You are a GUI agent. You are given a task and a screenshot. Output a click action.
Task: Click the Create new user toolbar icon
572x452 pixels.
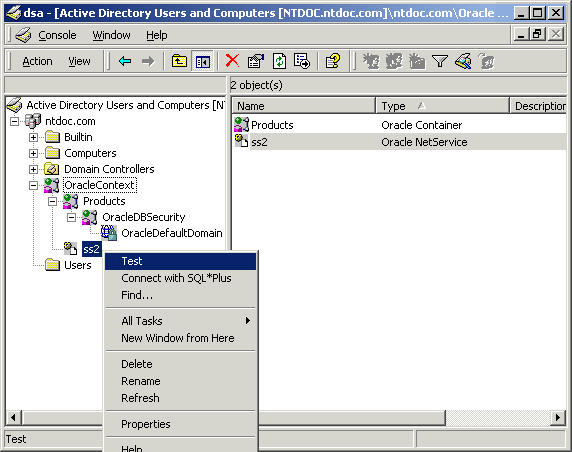371,61
